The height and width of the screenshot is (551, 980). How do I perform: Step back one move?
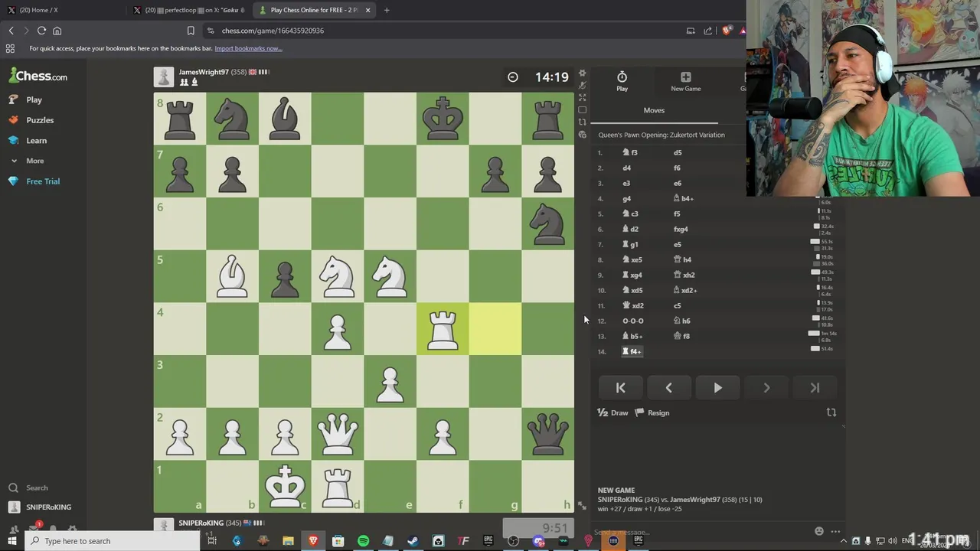pos(668,388)
